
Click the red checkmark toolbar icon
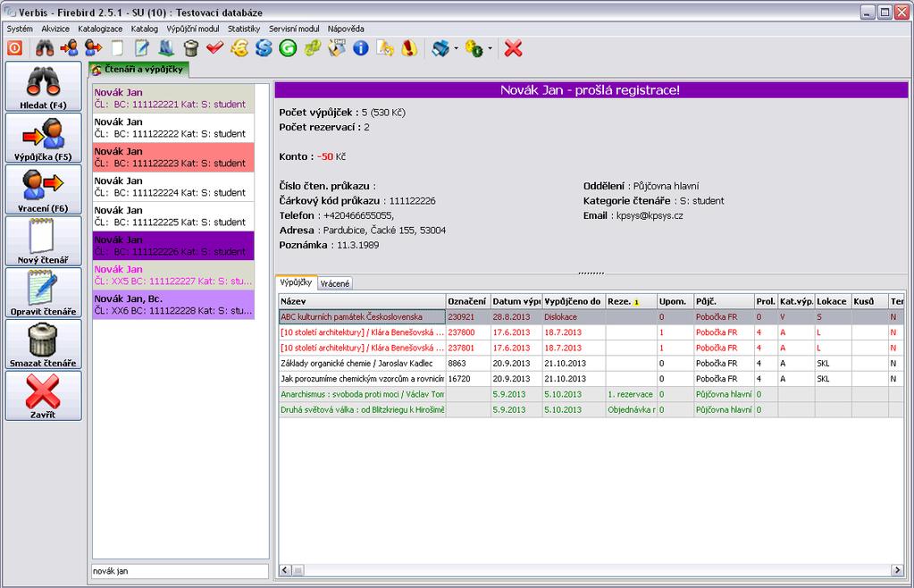214,48
